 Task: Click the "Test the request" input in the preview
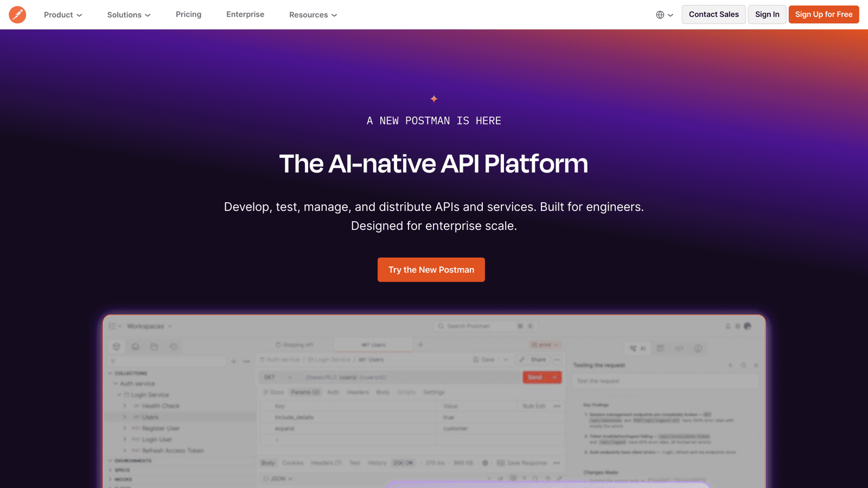[x=665, y=381]
